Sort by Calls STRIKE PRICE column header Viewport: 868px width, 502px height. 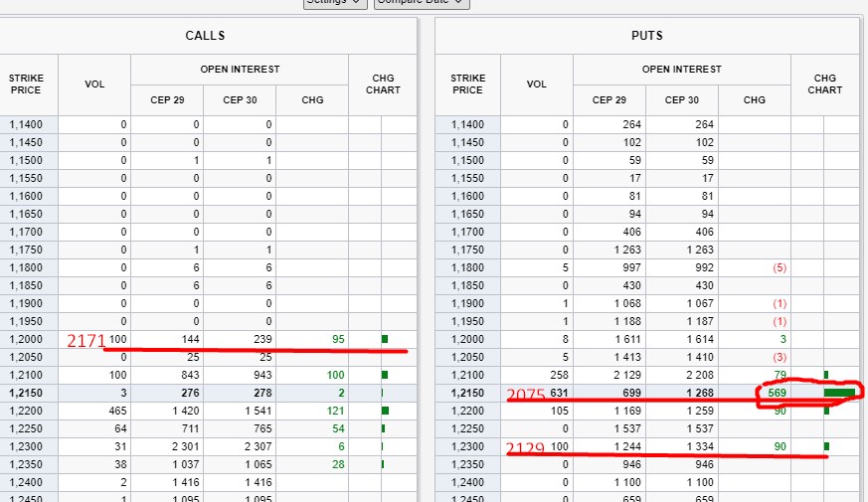(x=27, y=84)
